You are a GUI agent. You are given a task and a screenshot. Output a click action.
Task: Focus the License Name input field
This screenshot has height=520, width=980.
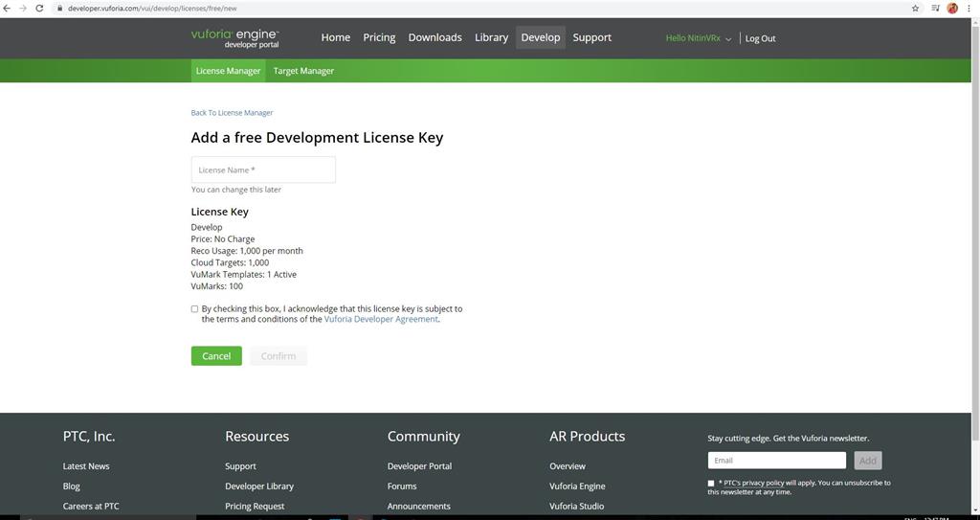click(x=263, y=170)
